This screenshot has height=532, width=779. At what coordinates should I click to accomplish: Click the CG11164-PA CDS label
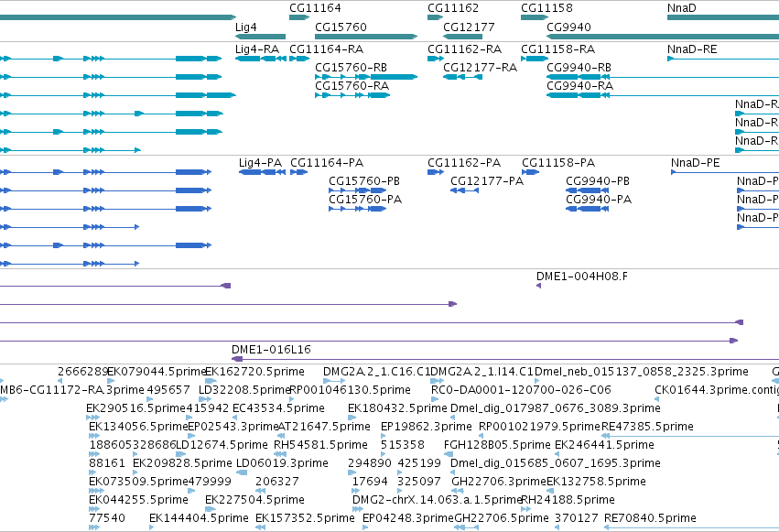pos(327,163)
